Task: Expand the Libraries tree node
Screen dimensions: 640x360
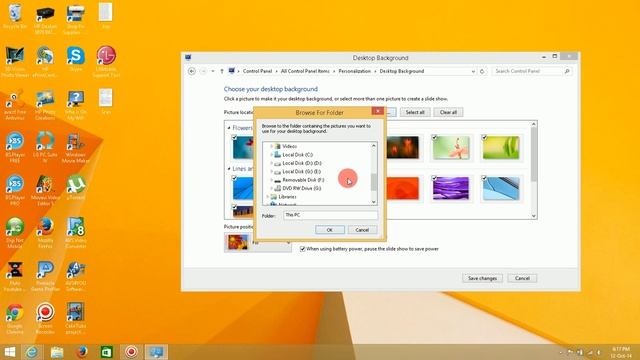Action: tap(268, 197)
